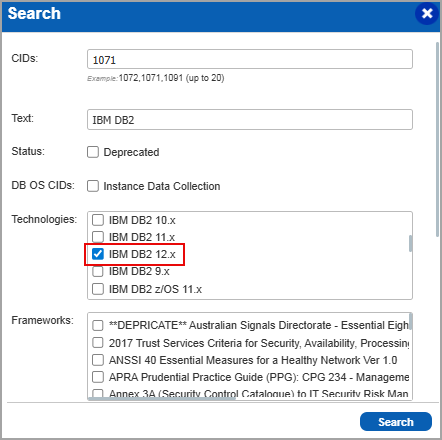Tick the IBM DB2 z/OS 11.x checkbox

click(x=98, y=289)
